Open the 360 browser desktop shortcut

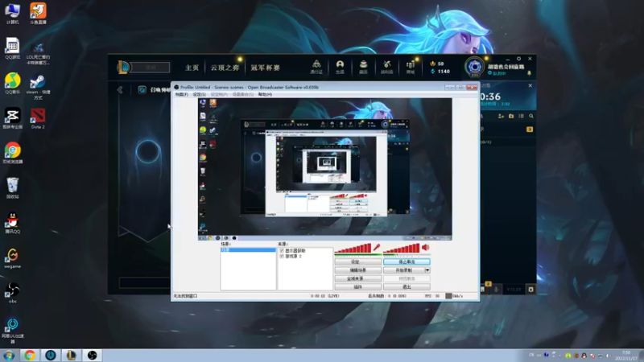[x=12, y=153]
